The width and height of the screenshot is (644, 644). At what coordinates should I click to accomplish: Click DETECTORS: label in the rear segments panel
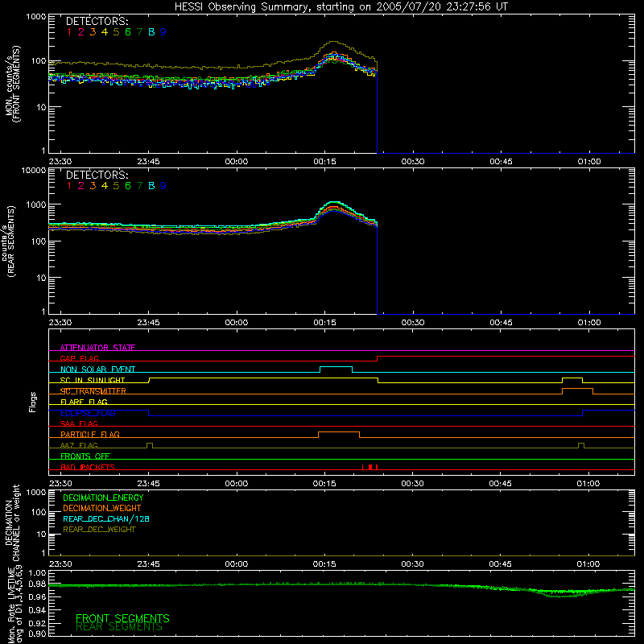tap(97, 175)
